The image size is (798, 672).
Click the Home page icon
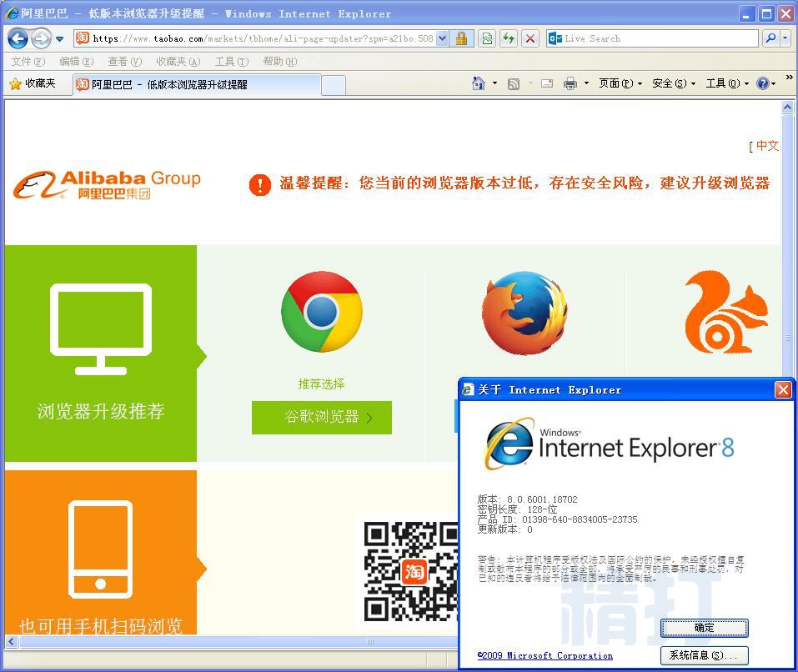[479, 83]
